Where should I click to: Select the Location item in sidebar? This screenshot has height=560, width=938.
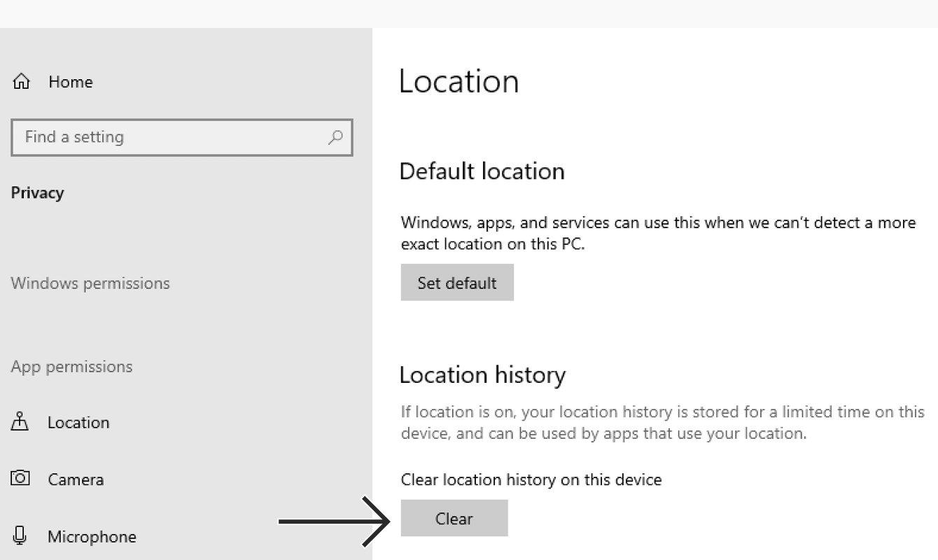(78, 423)
